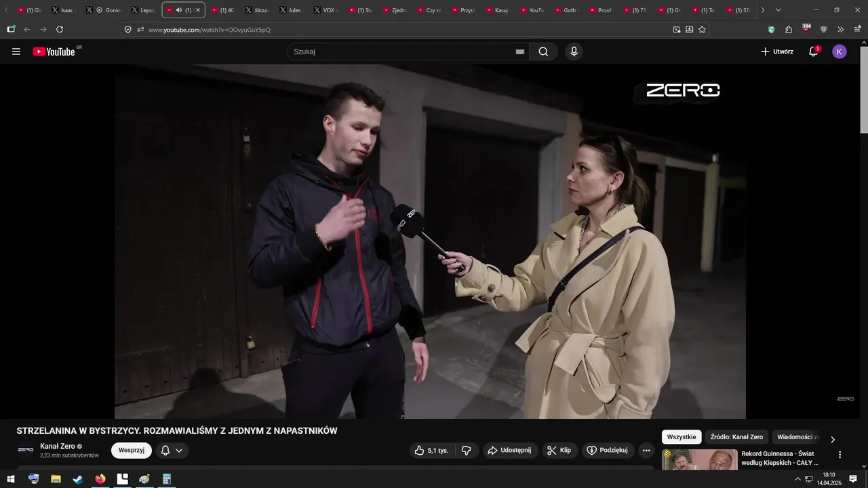Bookmark this page with the star icon
The image size is (868, 488).
(702, 29)
